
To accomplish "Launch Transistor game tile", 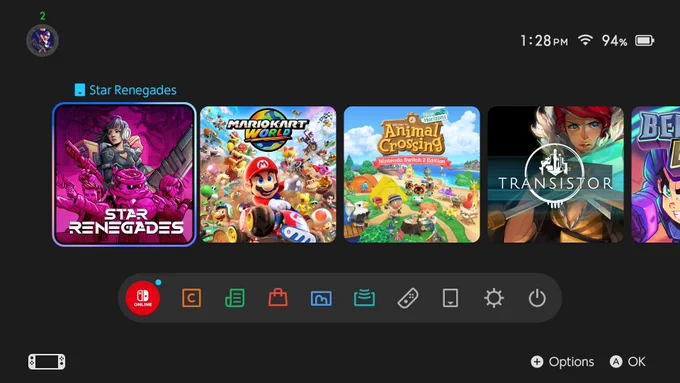I will (x=556, y=174).
